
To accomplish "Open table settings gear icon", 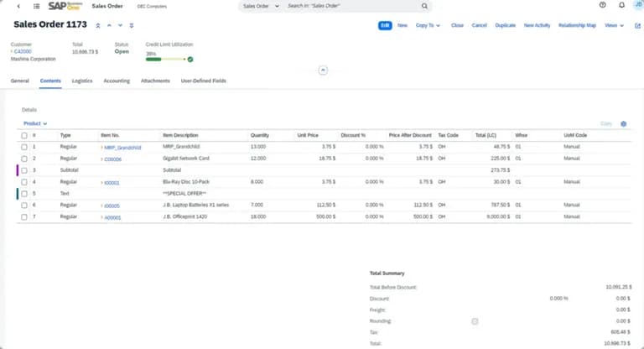I will (x=624, y=123).
